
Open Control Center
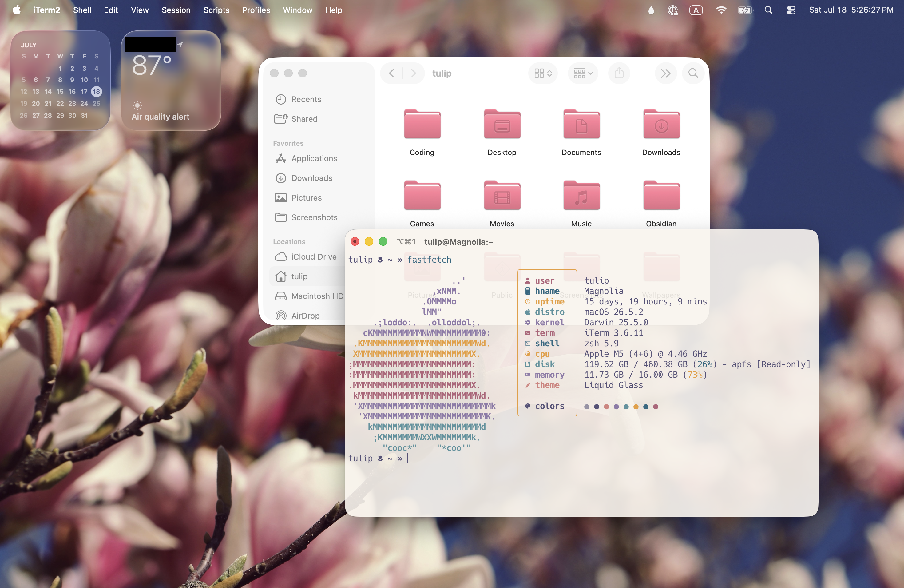(791, 10)
